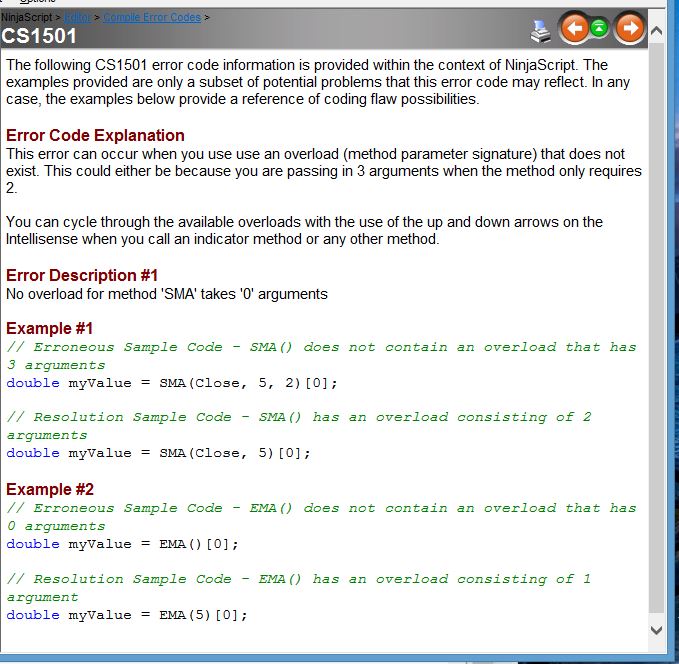Click the scrollbar up arrow
The width and height of the screenshot is (679, 664).
click(x=656, y=31)
